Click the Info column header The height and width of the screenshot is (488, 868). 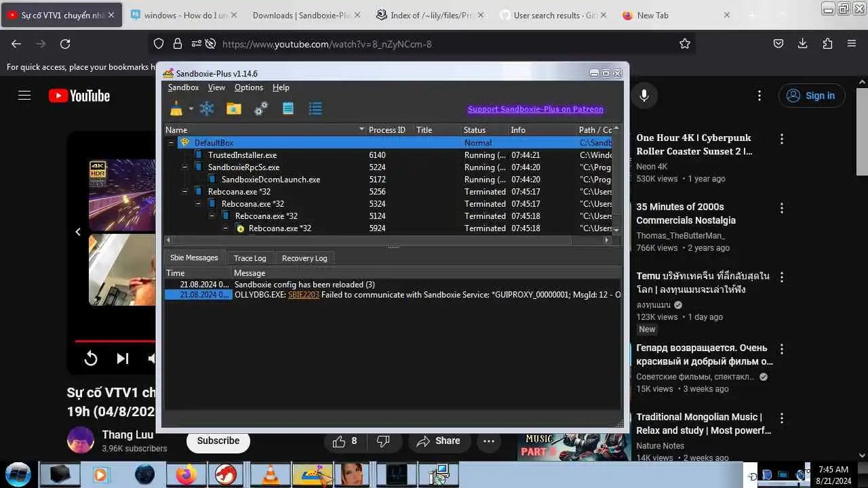pos(541,130)
